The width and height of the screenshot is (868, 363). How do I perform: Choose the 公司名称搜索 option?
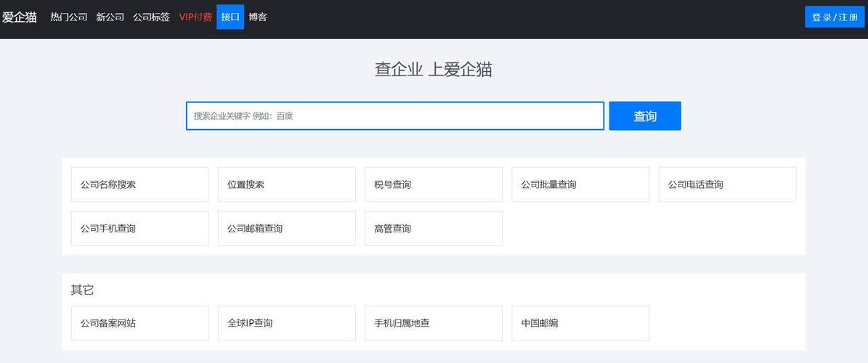[139, 184]
